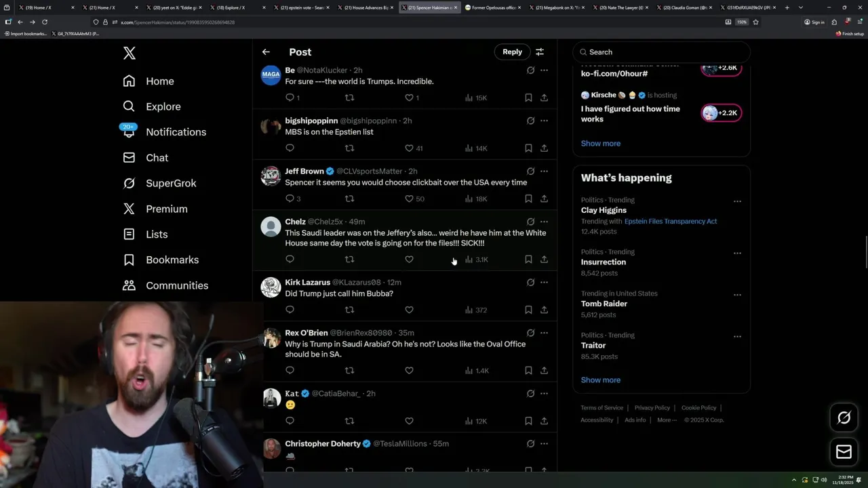Image resolution: width=868 pixels, height=488 pixels.
Task: Go to Home in sidebar
Action: point(149,81)
